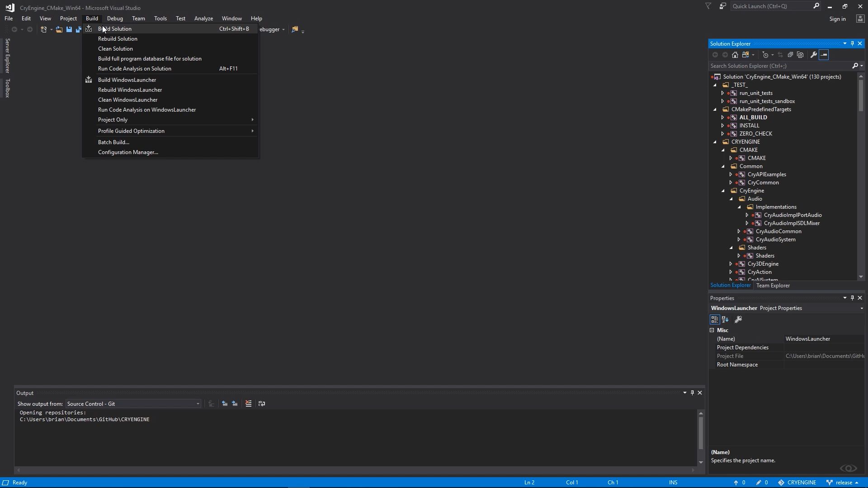Switch to the Team Explorer tab
The image size is (868, 488).
(773, 285)
